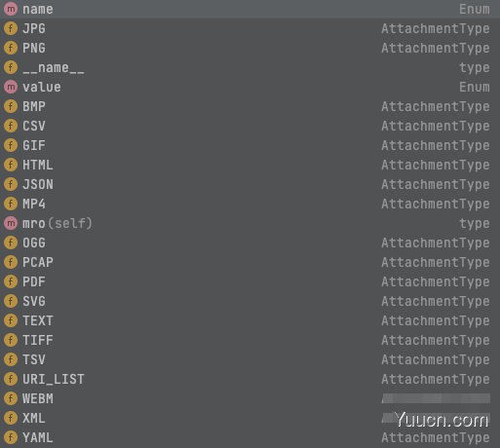Screen dimensions: 500x448
Task: Pick the TEXT completion entry
Action: [x=250, y=320]
